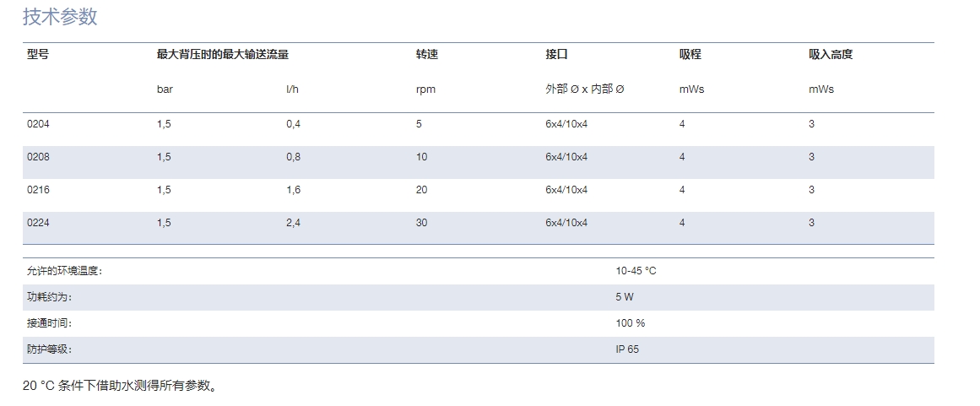Screen dimensions: 980x406
Task: Select model 0216 cell
Action: [x=38, y=190]
